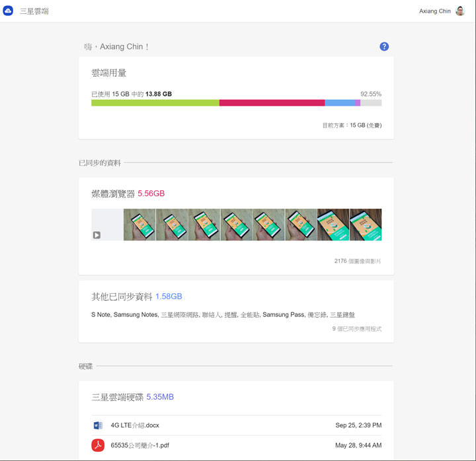Click the Axiang Chin account name
This screenshot has width=476, height=461.
[434, 11]
